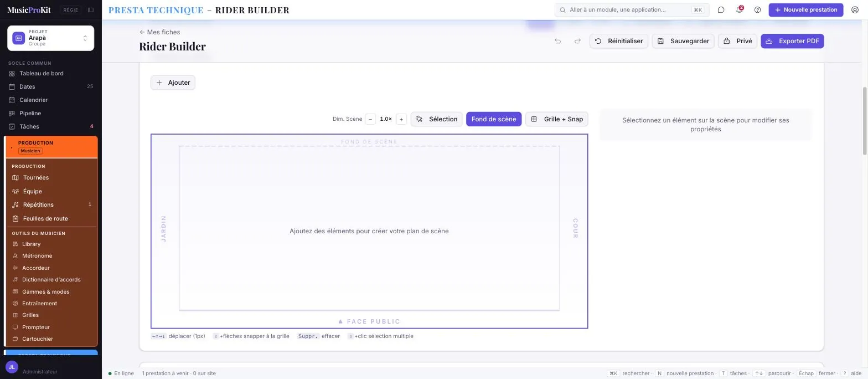Click the Feuilles de route icon
This screenshot has height=379, width=868.
pos(15,219)
